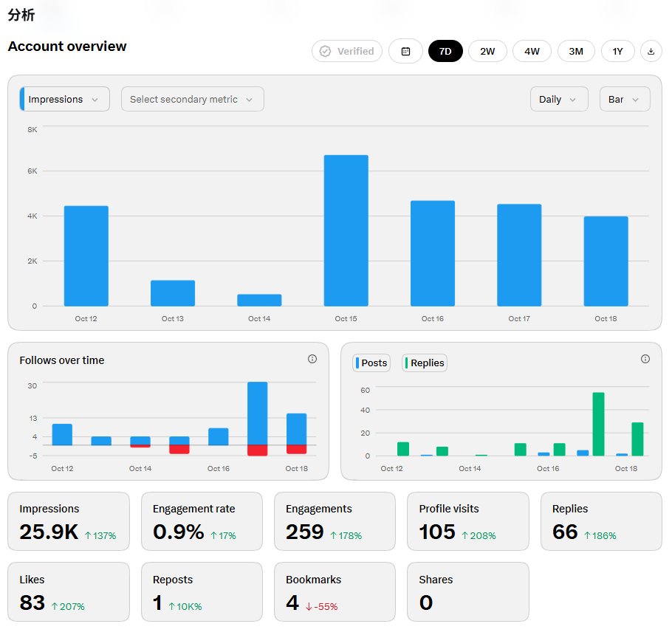Click the Oct 15 impressions bar

point(346,230)
